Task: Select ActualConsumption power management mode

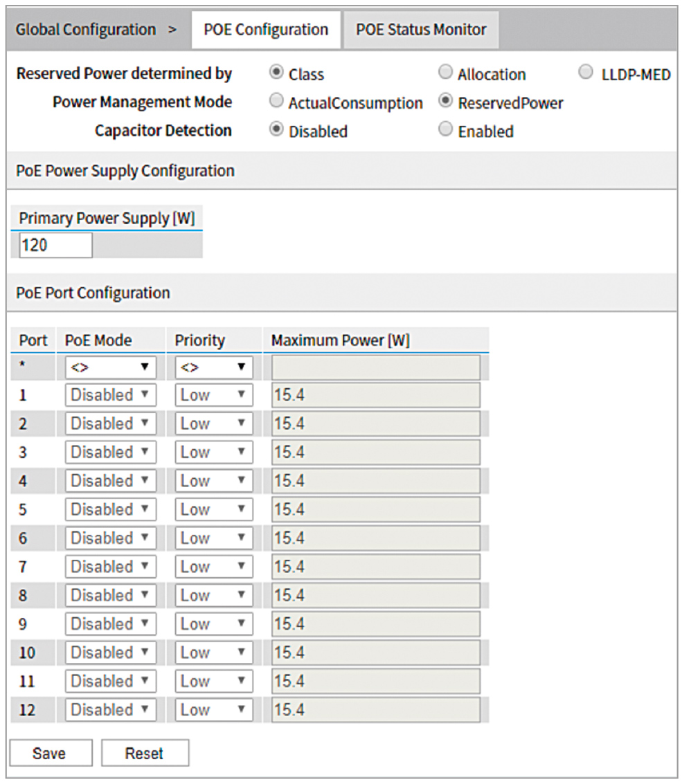Action: 277,102
